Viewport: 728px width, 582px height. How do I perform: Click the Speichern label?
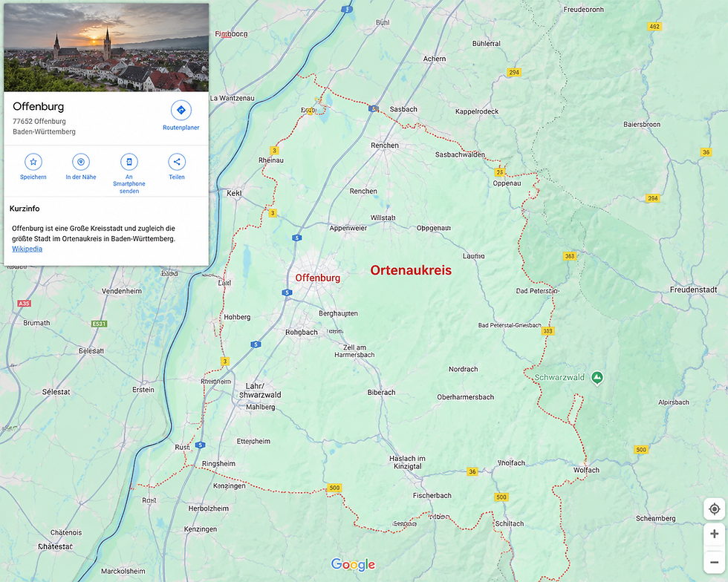tap(33, 177)
